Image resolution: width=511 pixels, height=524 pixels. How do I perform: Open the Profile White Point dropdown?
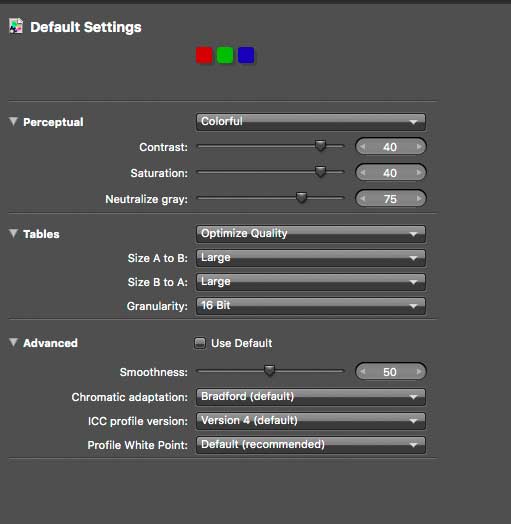pos(311,445)
